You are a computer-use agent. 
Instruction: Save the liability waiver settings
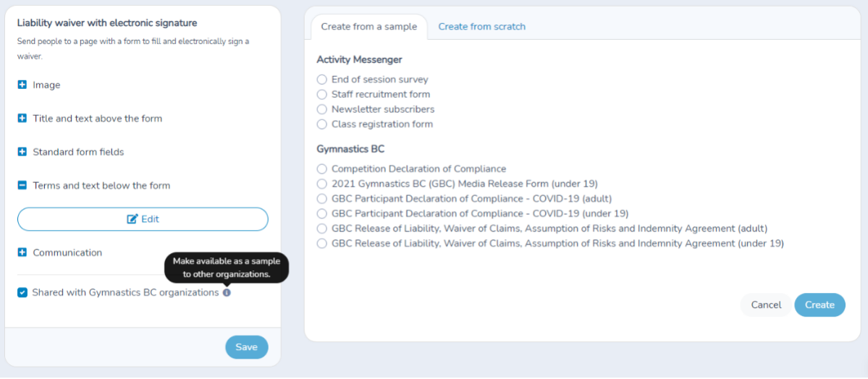click(x=246, y=347)
